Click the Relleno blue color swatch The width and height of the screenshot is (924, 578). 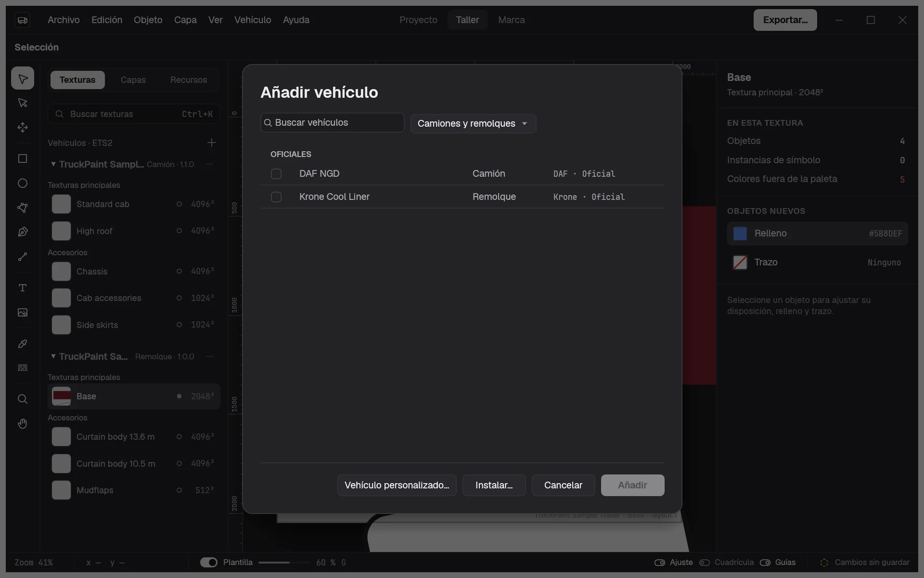click(740, 234)
